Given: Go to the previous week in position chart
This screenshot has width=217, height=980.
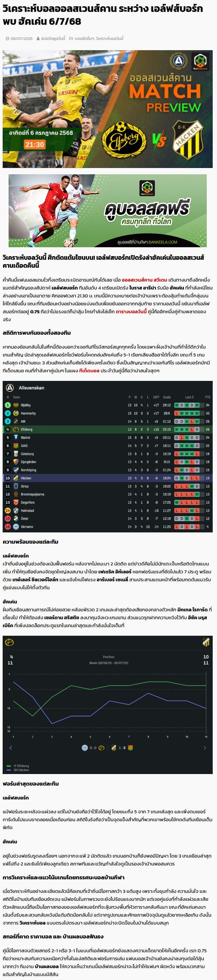Looking at the screenshot, I should 10,748.
